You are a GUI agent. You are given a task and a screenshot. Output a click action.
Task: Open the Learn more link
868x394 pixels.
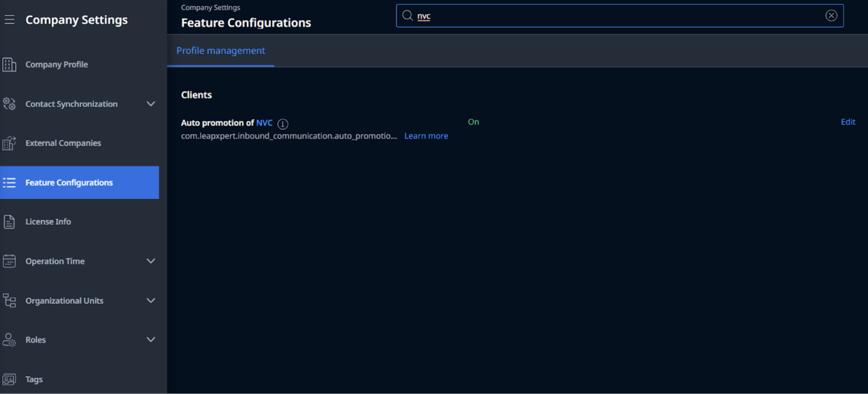426,136
